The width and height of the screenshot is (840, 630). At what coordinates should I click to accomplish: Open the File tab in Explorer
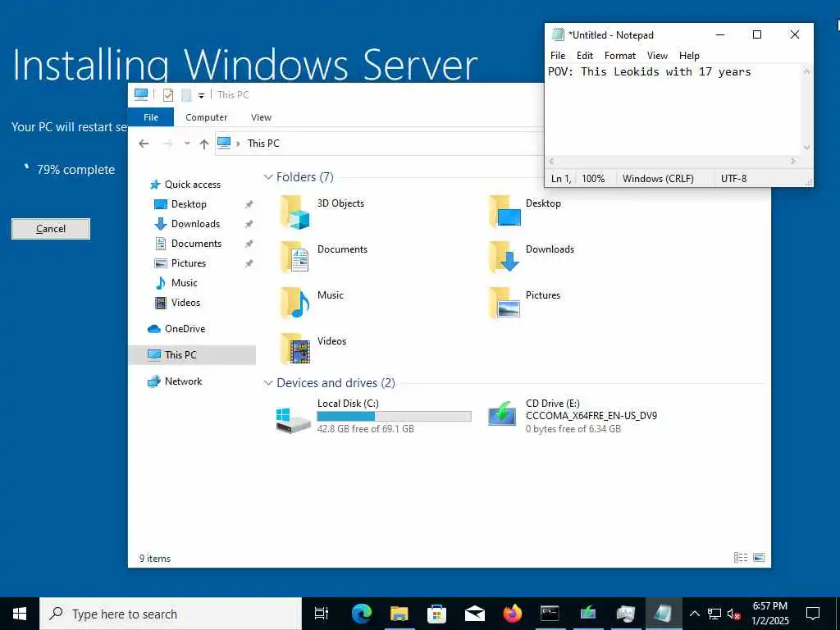click(151, 117)
